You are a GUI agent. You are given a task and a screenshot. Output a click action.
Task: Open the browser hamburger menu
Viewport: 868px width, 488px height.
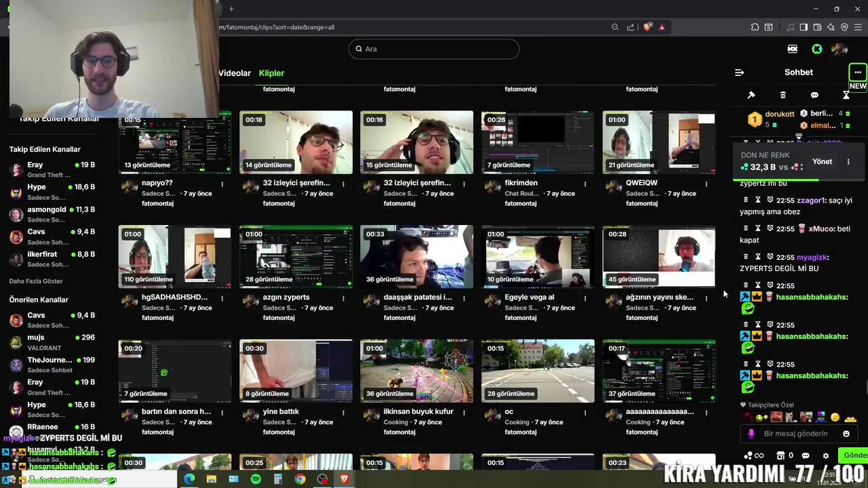(x=859, y=27)
